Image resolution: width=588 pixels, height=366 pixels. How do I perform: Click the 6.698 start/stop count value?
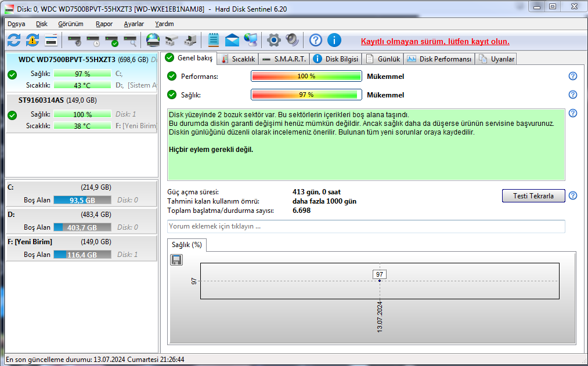[301, 211]
